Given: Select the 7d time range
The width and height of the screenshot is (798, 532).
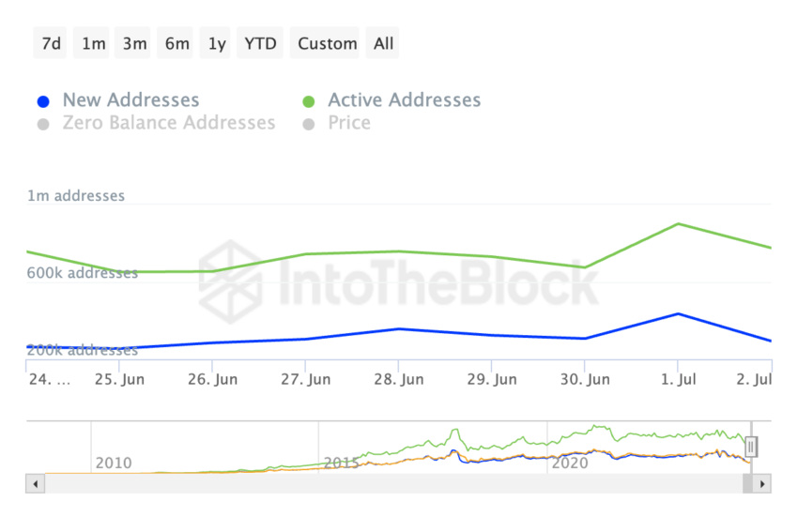Looking at the screenshot, I should pyautogui.click(x=51, y=43).
